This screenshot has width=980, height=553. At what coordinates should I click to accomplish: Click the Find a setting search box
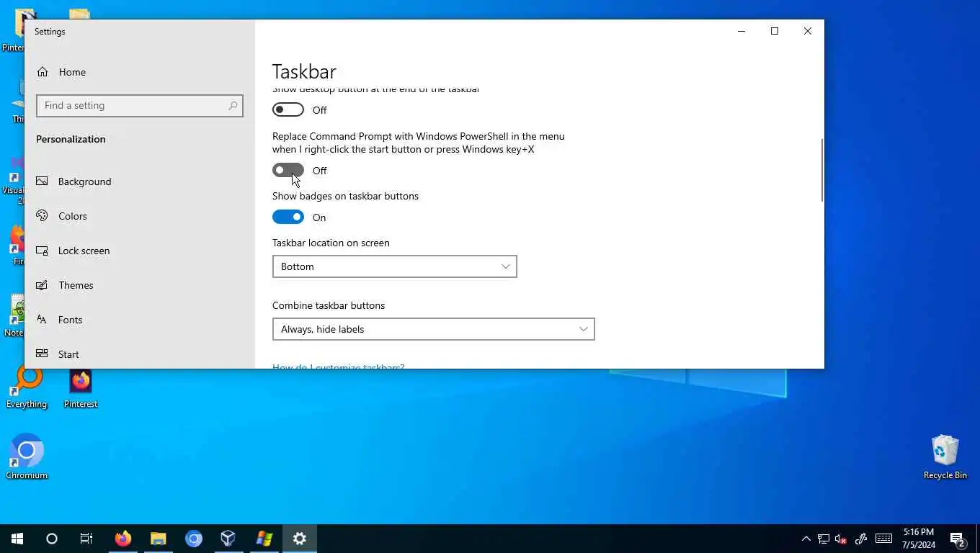[x=140, y=105]
